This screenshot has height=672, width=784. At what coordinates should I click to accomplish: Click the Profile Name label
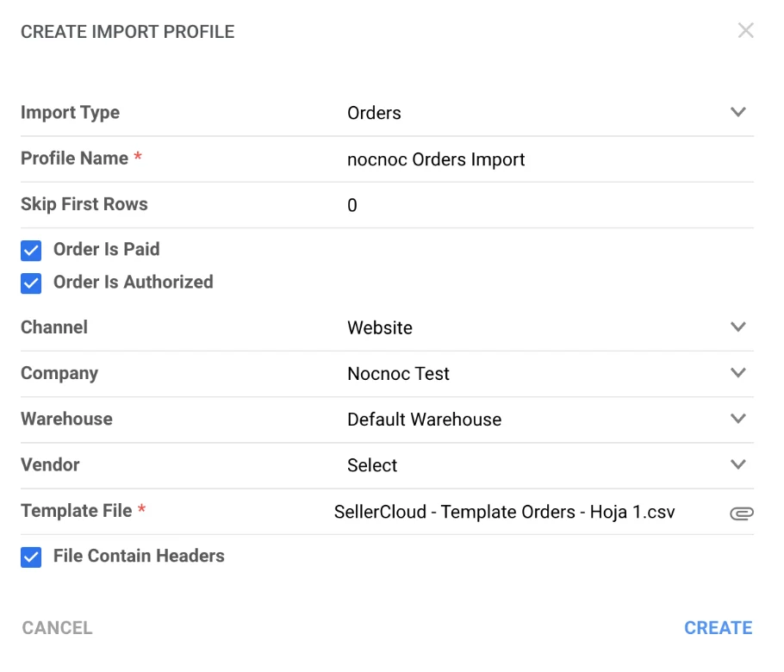[74, 158]
